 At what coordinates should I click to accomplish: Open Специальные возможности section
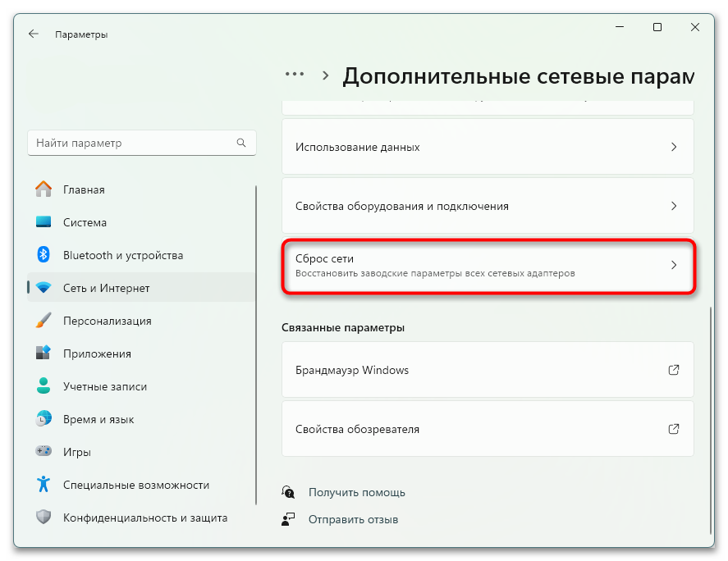click(x=141, y=485)
